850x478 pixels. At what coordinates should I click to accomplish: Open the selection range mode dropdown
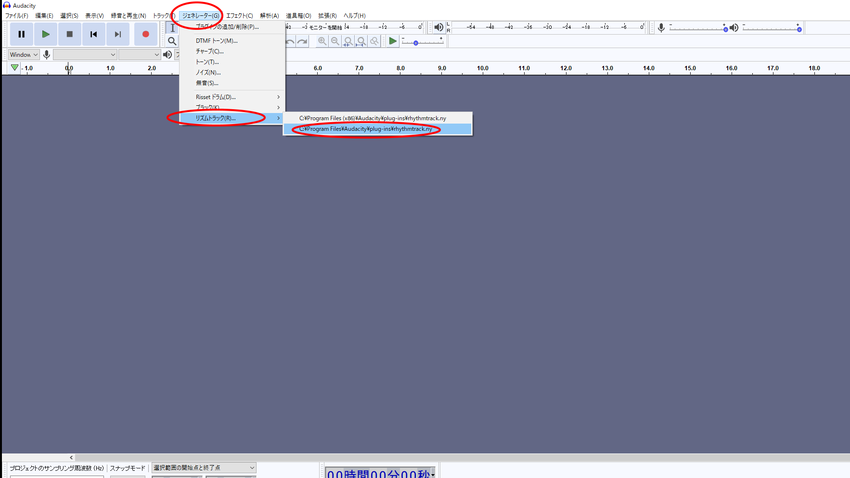[x=203, y=468]
